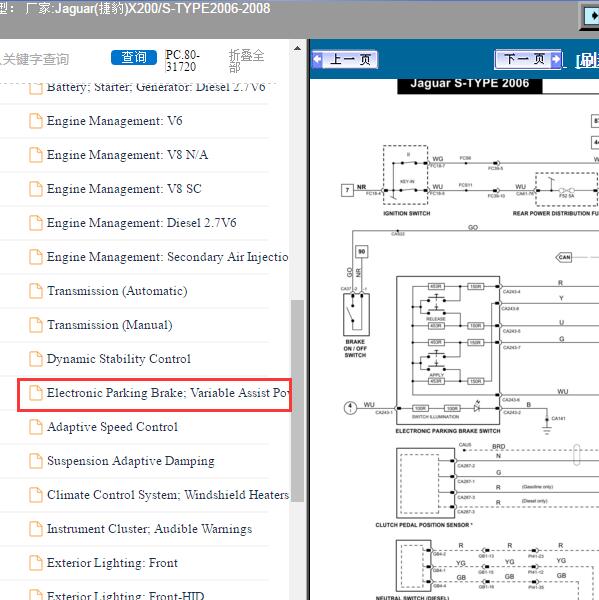Click document icon beside Engine Management: V6
This screenshot has width=599, height=600.
[36, 121]
